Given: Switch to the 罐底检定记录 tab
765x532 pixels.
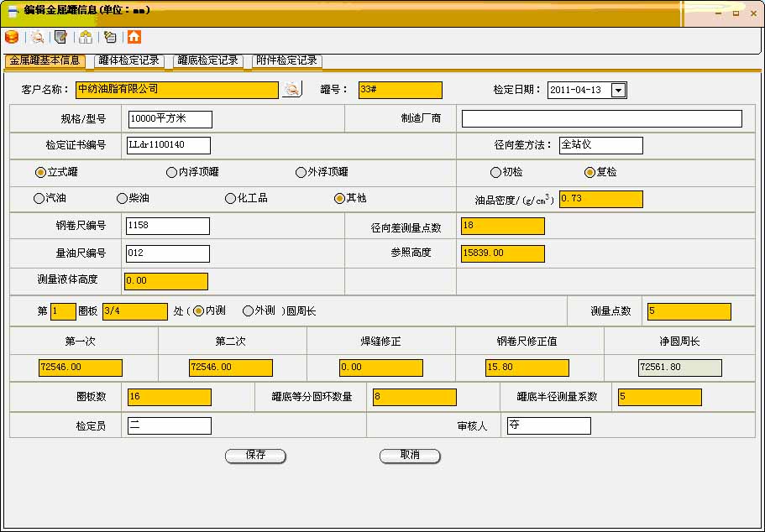Looking at the screenshot, I should [207, 60].
